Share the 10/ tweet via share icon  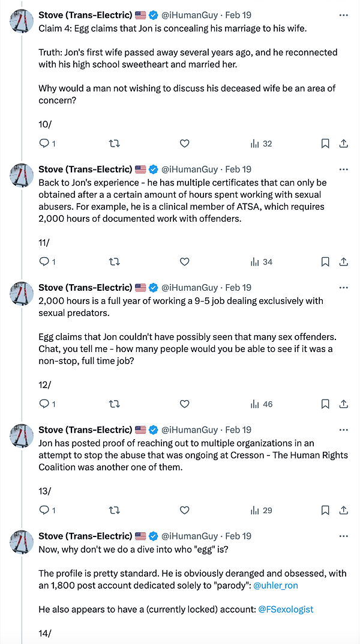(x=344, y=144)
